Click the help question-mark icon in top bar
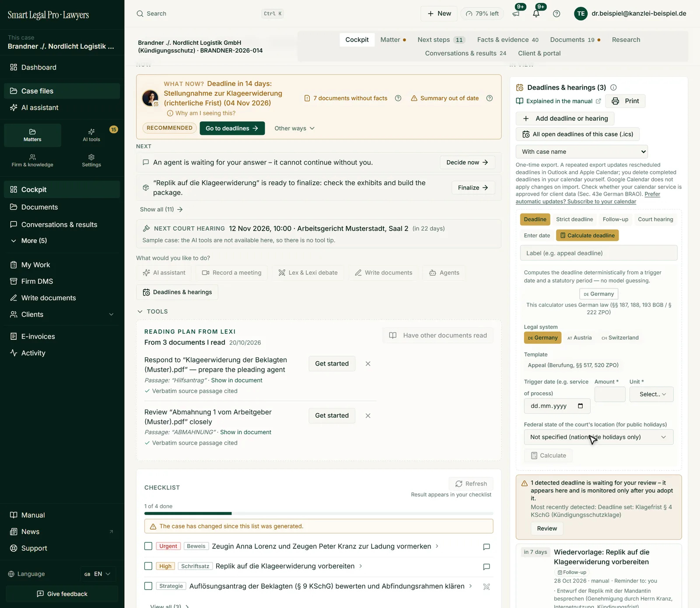Viewport: 700px width, 608px height. pos(556,14)
